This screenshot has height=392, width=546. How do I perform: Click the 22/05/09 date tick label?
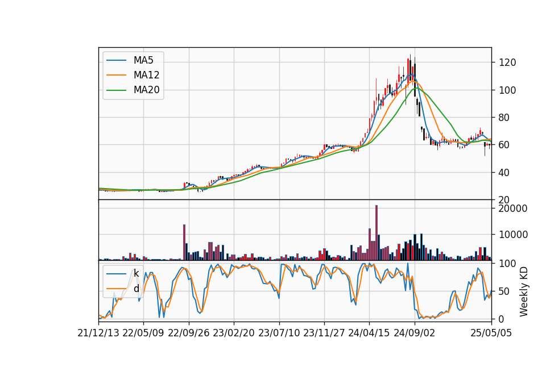[143, 333]
